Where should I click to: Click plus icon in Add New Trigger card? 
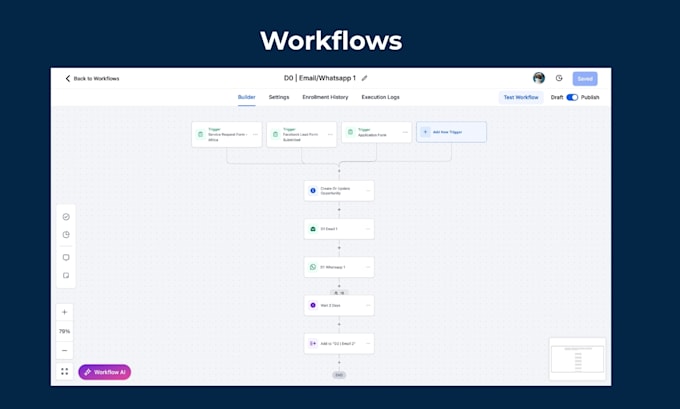(425, 132)
